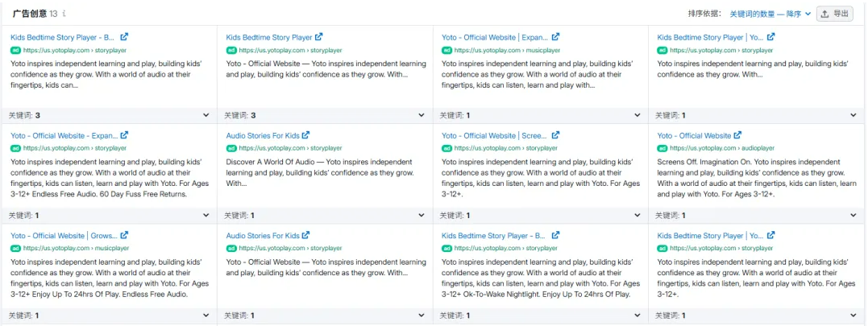The width and height of the screenshot is (868, 326).
Task: Open 'Kids Bedtime Story Player - B...' title of Ok-To-Wake Nightlight ad
Action: coord(494,236)
